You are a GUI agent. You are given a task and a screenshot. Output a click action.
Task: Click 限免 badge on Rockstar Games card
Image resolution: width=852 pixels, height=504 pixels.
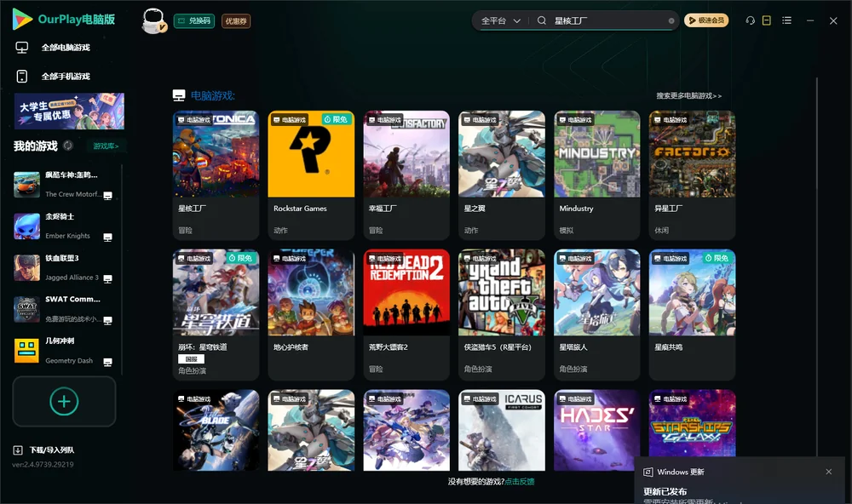(337, 119)
